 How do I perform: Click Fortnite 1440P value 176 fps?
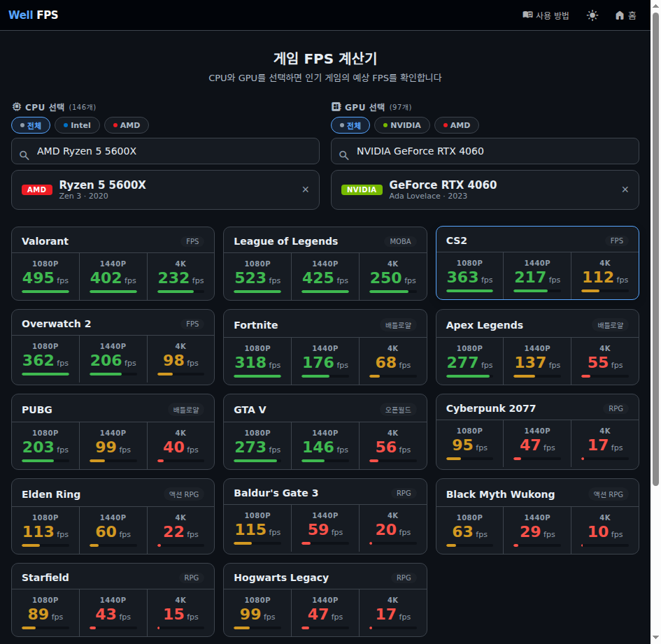[x=325, y=363]
